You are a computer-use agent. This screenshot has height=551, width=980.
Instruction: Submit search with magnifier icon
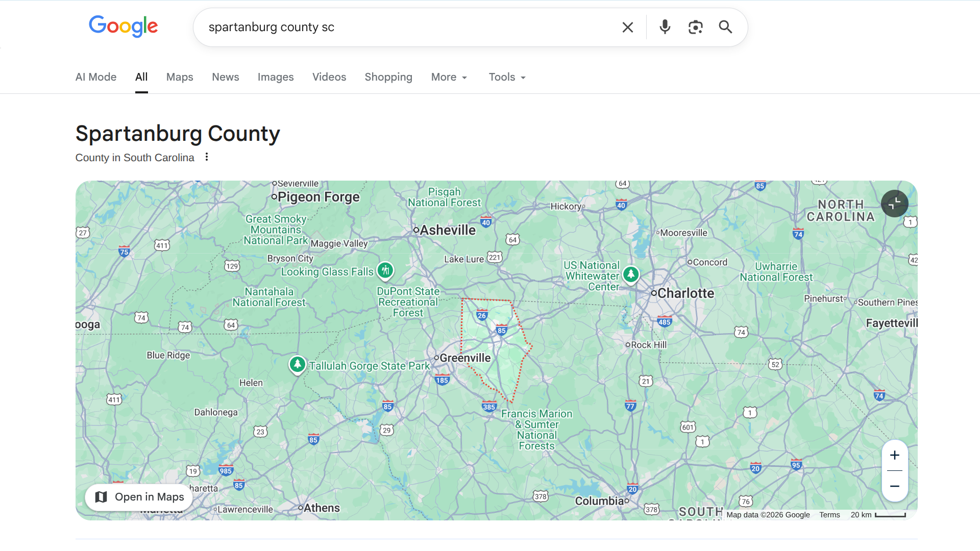click(x=725, y=27)
